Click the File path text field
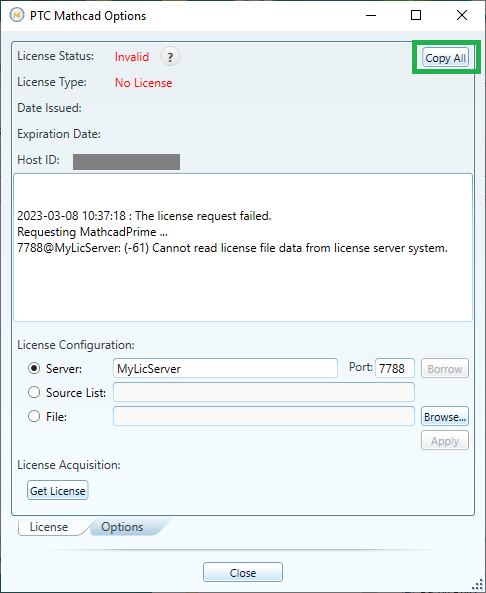The width and height of the screenshot is (486, 593). (264, 416)
